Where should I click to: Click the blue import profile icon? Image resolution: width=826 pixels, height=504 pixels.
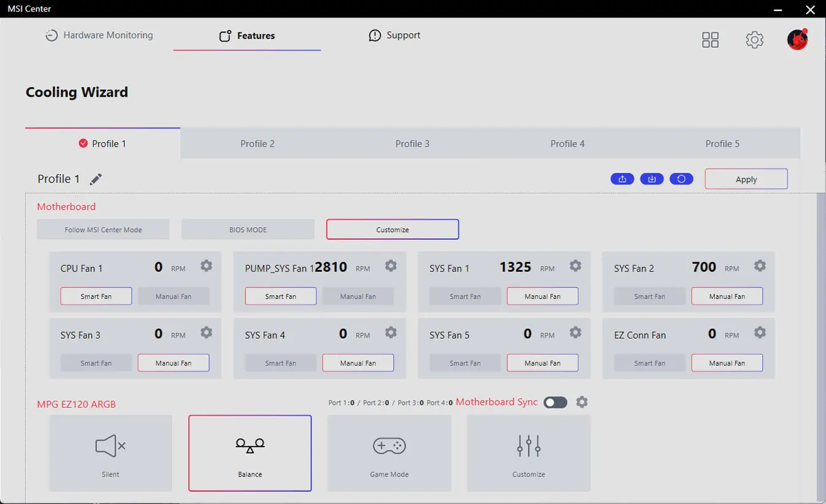[x=651, y=179]
